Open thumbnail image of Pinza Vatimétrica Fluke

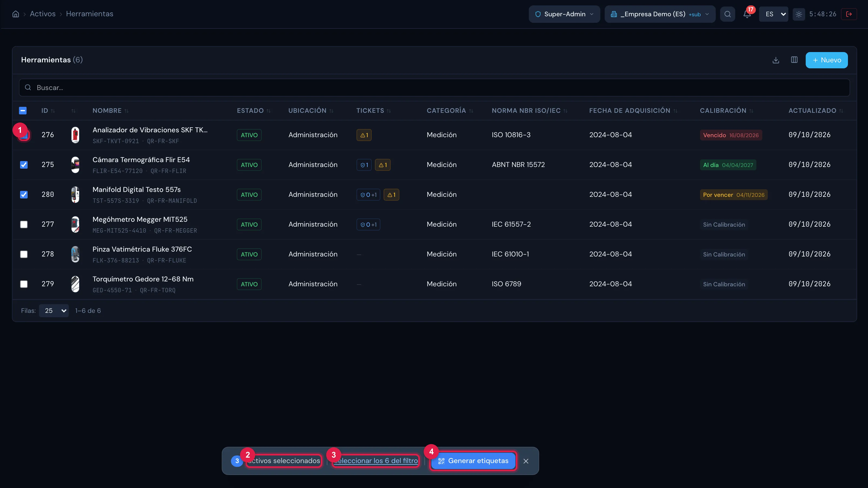[75, 254]
